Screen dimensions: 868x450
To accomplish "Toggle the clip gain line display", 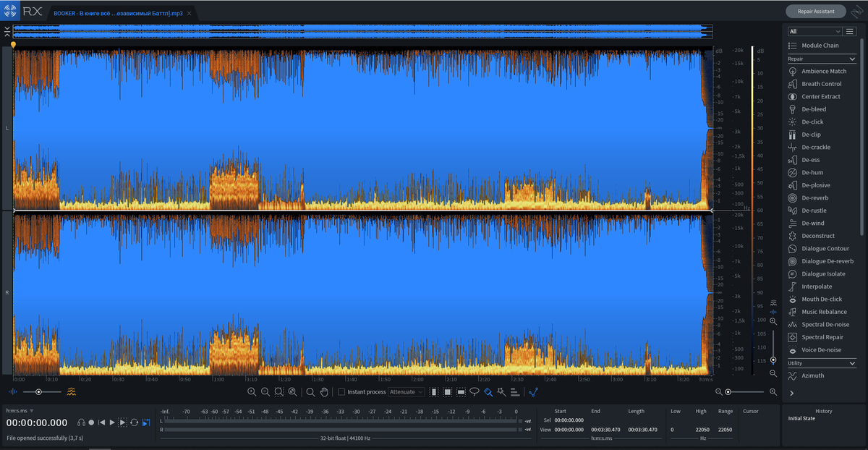I will (533, 391).
